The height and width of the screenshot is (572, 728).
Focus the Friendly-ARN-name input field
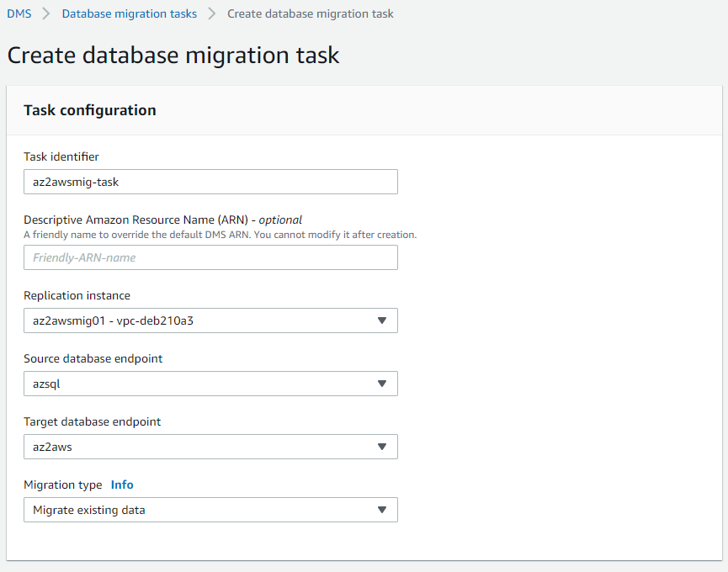[x=210, y=257]
